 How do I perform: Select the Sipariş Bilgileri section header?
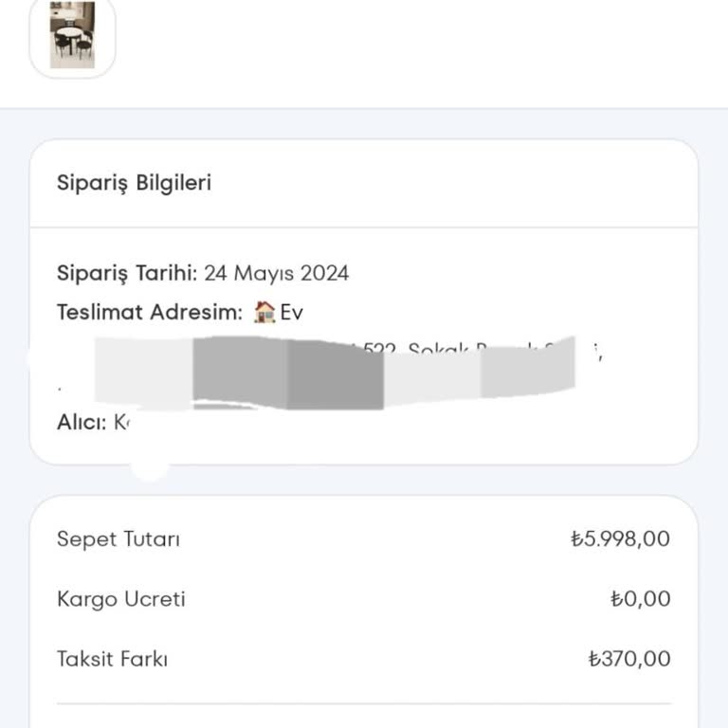[x=134, y=183]
